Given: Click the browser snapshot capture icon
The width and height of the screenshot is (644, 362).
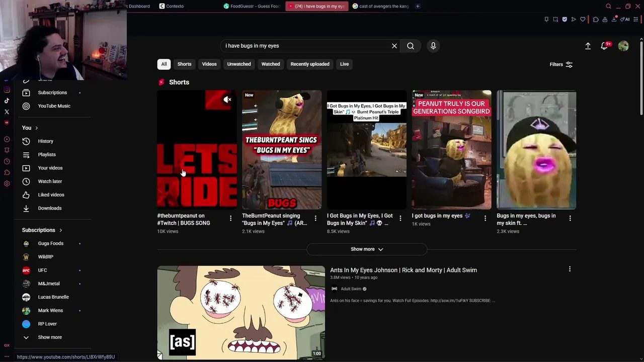Looking at the screenshot, I should [555, 19].
